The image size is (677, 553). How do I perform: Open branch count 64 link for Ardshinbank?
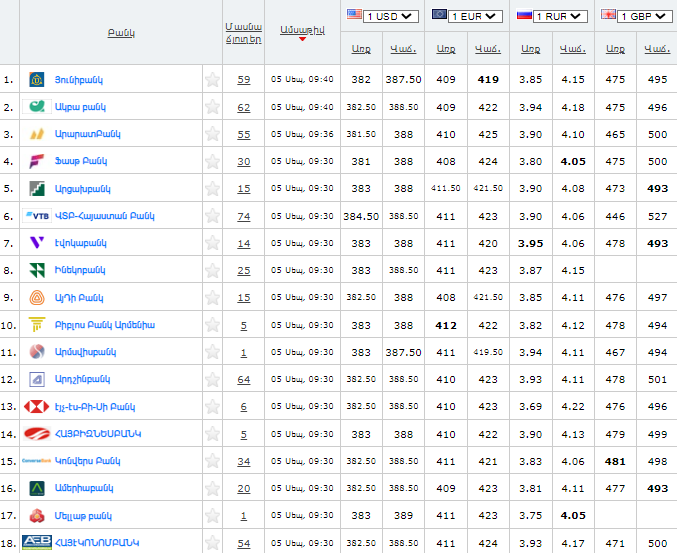pos(244,379)
